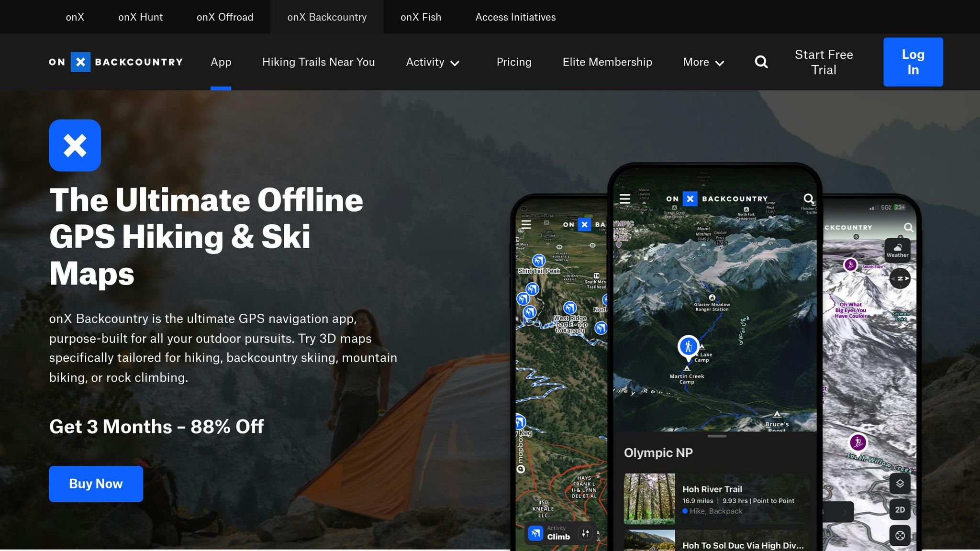980x551 pixels.
Task: Tap the search icon on center phone
Action: [x=808, y=198]
